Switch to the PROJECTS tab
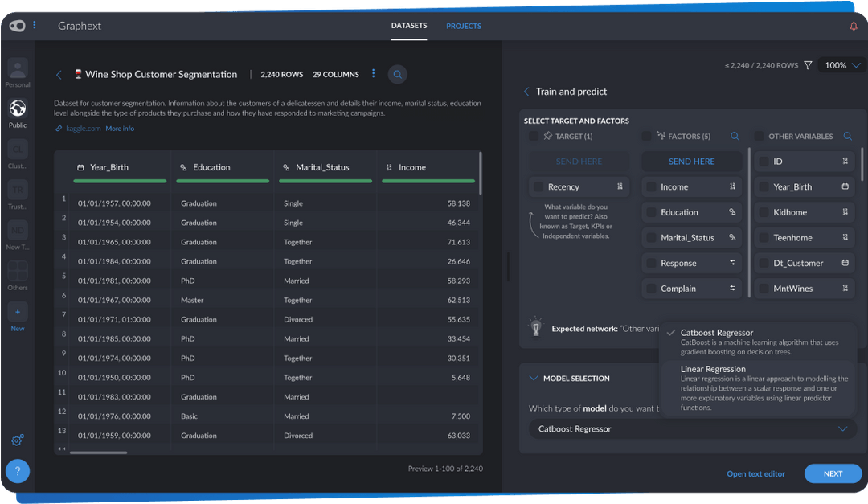 464,25
